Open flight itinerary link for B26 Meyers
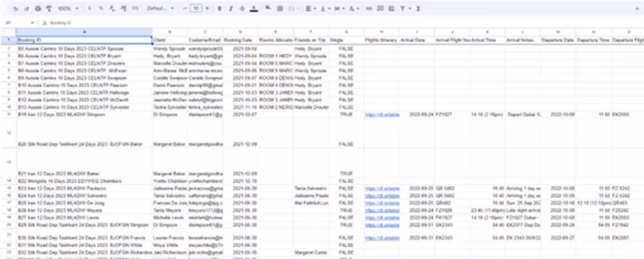 (x=382, y=210)
